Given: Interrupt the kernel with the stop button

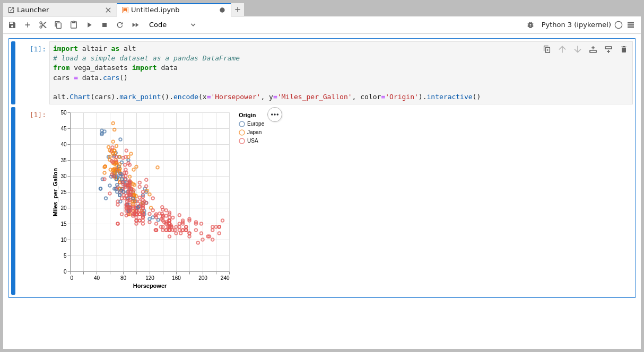Looking at the screenshot, I should (x=105, y=25).
